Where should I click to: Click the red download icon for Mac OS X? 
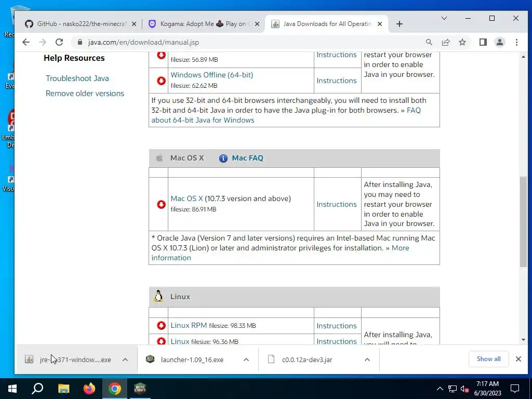pos(161,204)
